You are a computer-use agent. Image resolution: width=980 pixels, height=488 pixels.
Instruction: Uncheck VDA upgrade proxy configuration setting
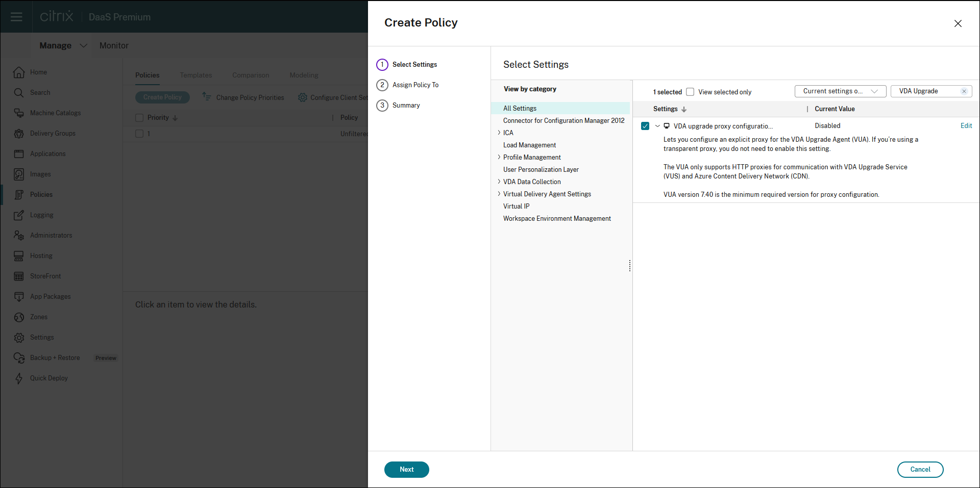[645, 126]
